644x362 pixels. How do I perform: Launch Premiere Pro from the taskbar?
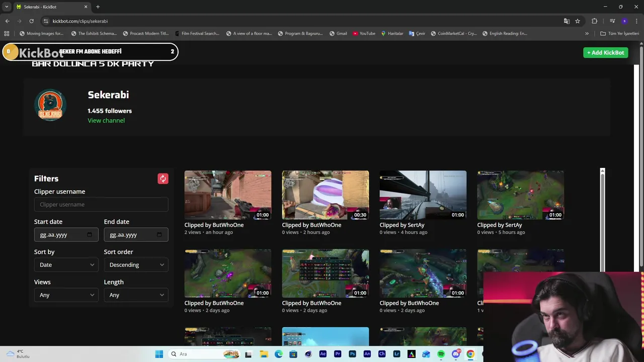[x=338, y=354]
